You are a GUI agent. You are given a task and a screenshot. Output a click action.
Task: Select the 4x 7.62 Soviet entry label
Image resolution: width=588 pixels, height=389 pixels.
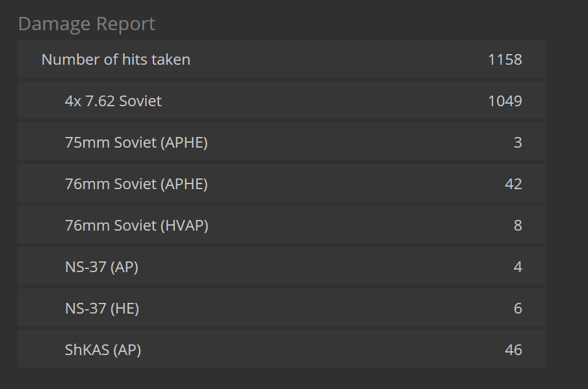pyautogui.click(x=113, y=101)
